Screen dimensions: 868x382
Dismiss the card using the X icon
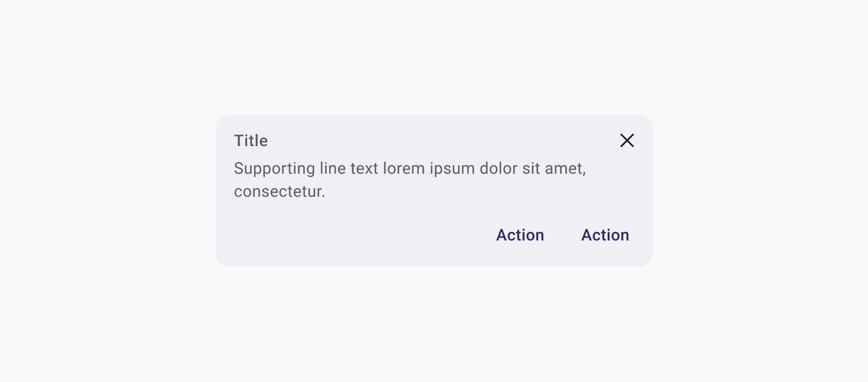pos(627,140)
